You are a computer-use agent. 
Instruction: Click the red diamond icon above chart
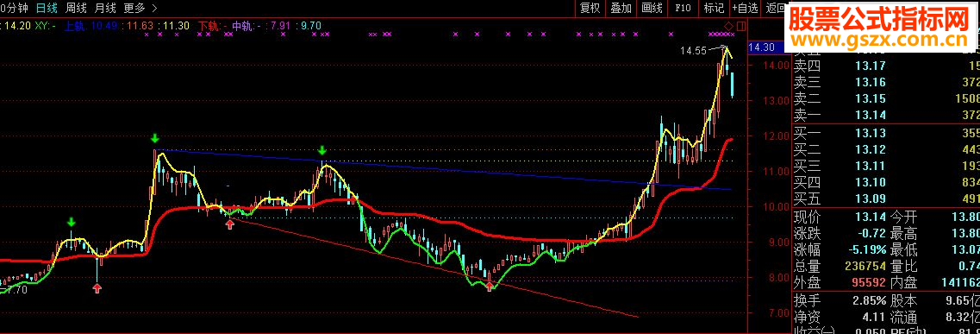728,26
